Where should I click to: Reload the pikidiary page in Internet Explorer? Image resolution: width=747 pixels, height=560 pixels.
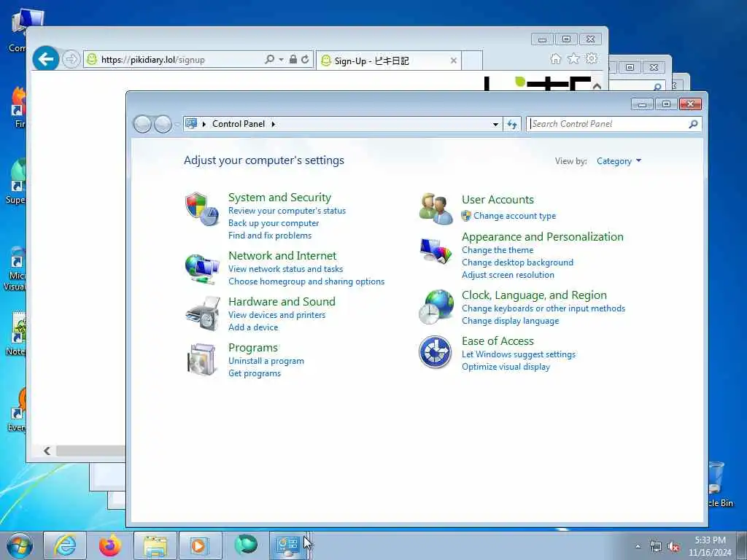click(305, 60)
